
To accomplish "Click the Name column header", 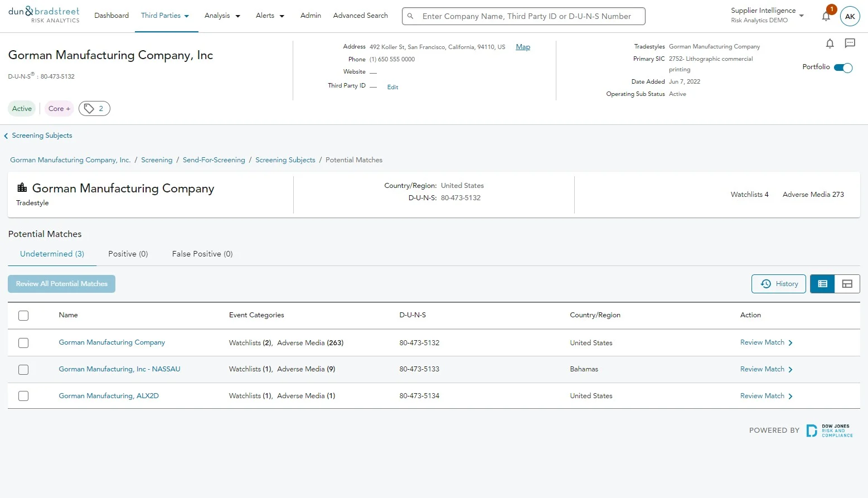I will coord(68,315).
